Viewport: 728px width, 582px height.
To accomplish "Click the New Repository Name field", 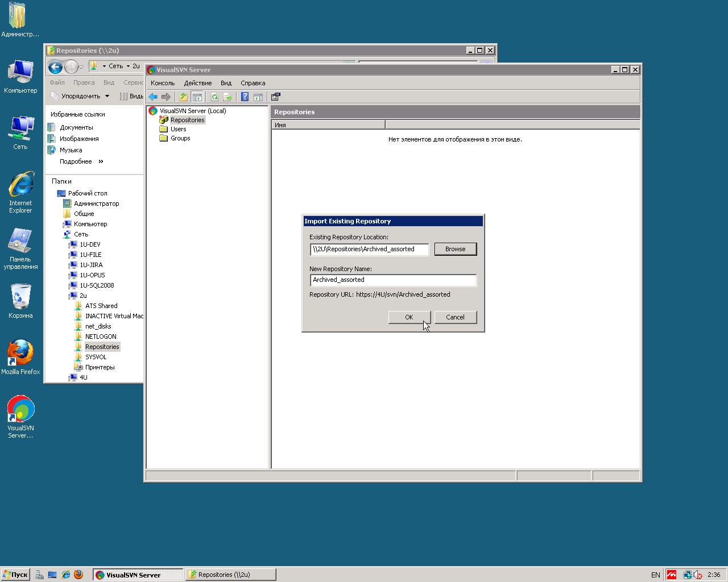I will coord(394,280).
